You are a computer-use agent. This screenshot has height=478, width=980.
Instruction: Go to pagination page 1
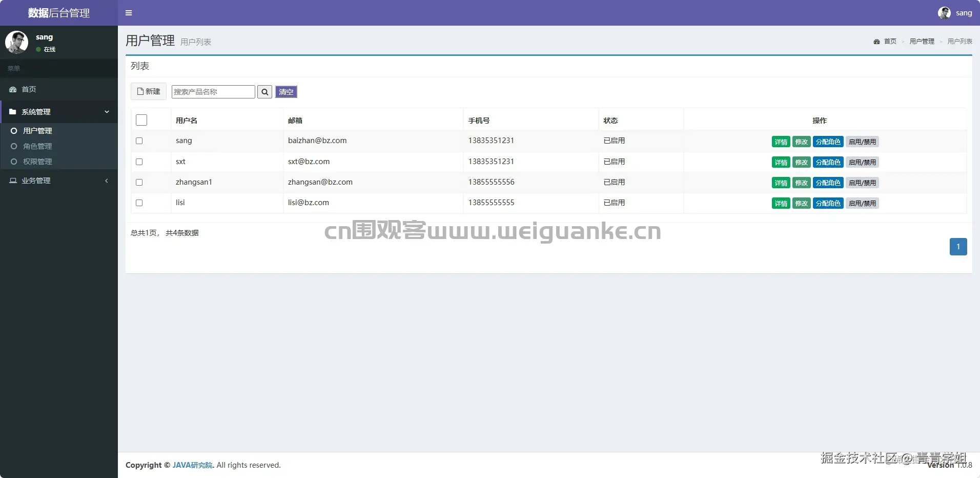958,247
